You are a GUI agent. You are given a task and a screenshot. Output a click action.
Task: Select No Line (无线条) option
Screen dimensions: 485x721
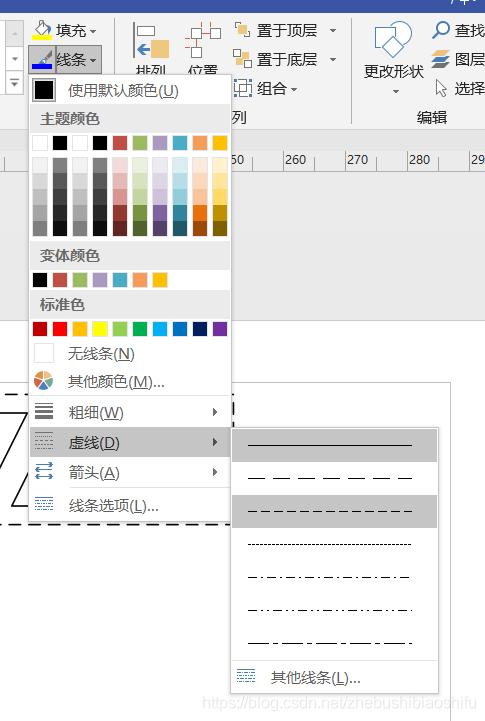click(x=131, y=354)
